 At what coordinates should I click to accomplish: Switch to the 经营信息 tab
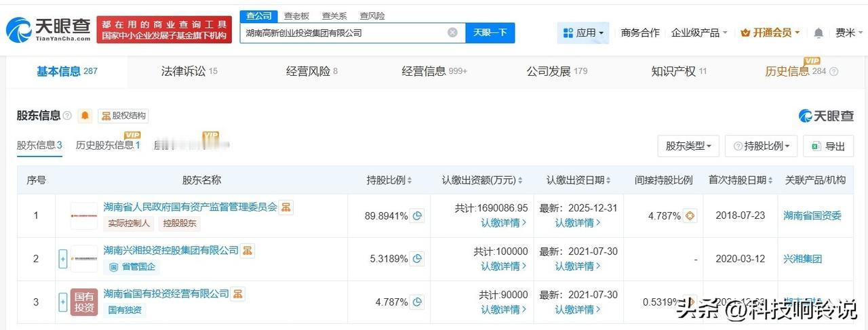[434, 71]
